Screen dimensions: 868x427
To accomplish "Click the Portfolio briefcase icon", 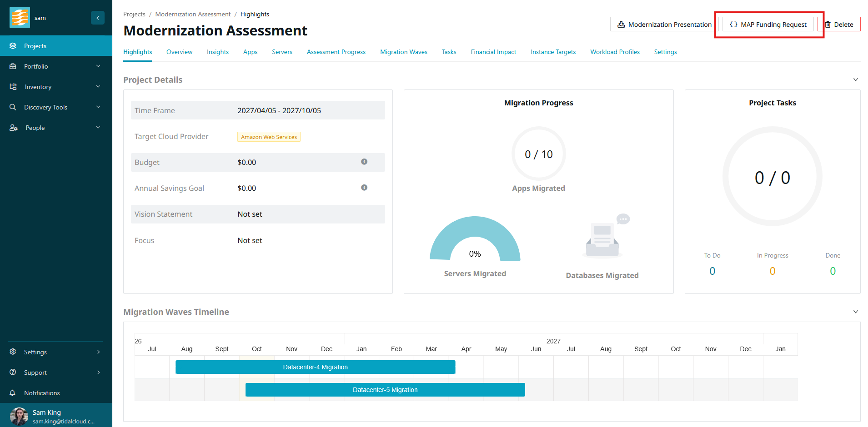I will (13, 66).
